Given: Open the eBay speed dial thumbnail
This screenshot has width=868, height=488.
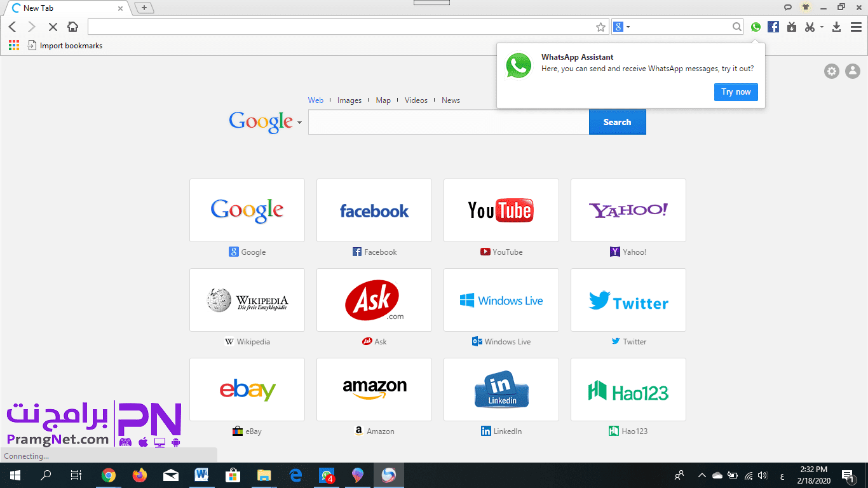Looking at the screenshot, I should (x=247, y=390).
